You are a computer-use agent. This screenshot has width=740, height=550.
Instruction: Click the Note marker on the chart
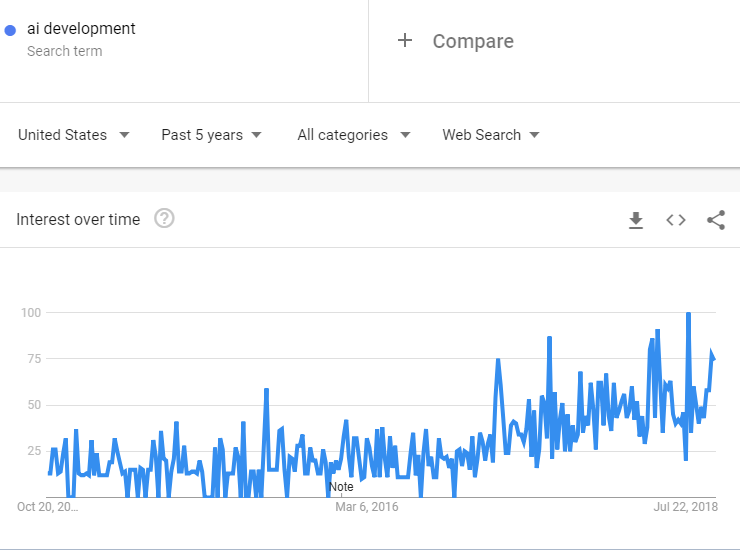click(x=341, y=487)
